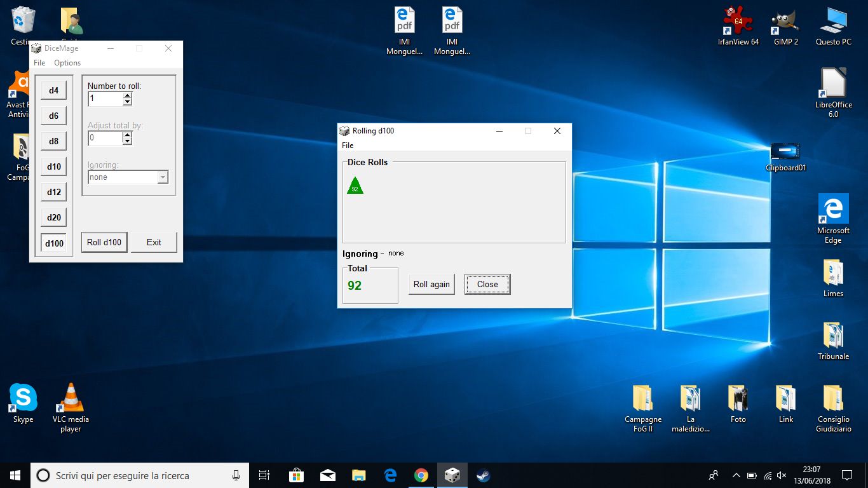Click the DiceMage title bar dice icon
This screenshot has width=868, height=488.
tap(36, 48)
